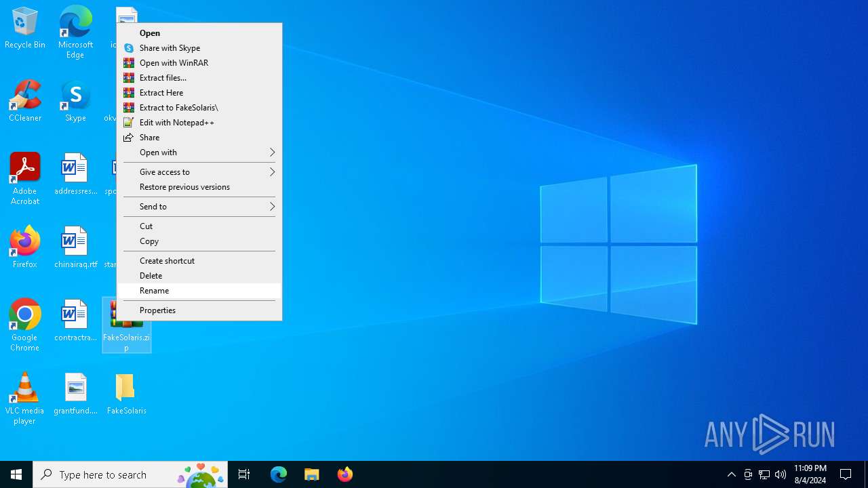
Task: Select the FakeSolaris.zip archive icon
Action: click(127, 325)
